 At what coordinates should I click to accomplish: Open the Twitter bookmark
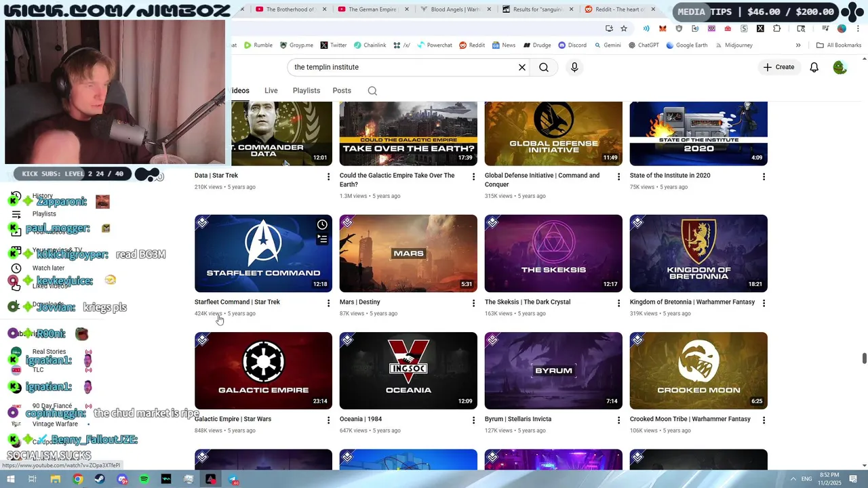point(333,45)
